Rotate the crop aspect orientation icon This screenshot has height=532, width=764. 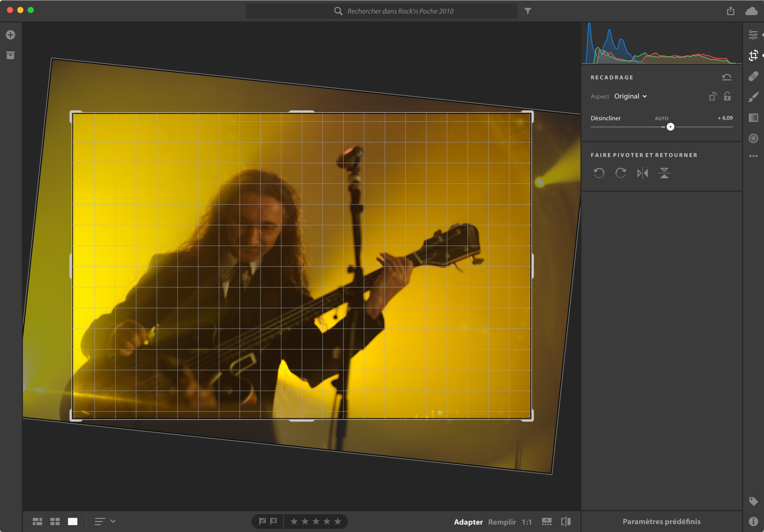click(x=713, y=96)
